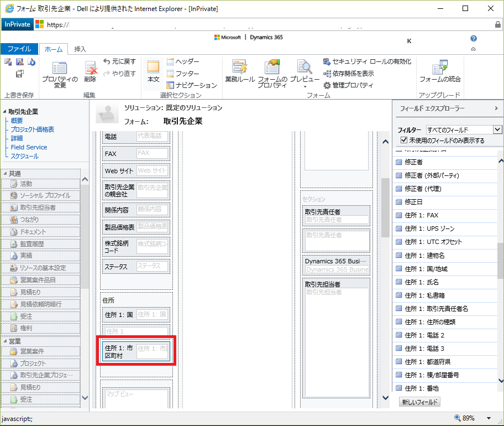Select the 取引先責任者 section field

tap(337, 216)
